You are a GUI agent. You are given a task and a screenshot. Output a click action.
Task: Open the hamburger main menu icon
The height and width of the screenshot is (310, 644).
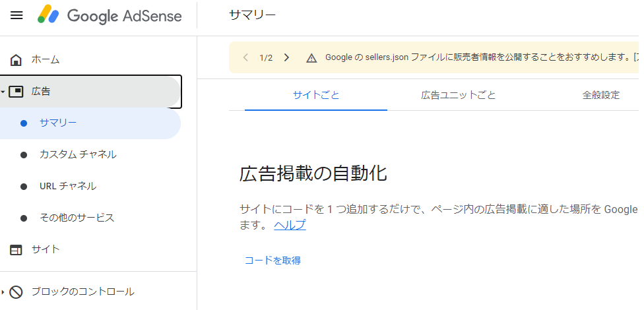(16, 15)
